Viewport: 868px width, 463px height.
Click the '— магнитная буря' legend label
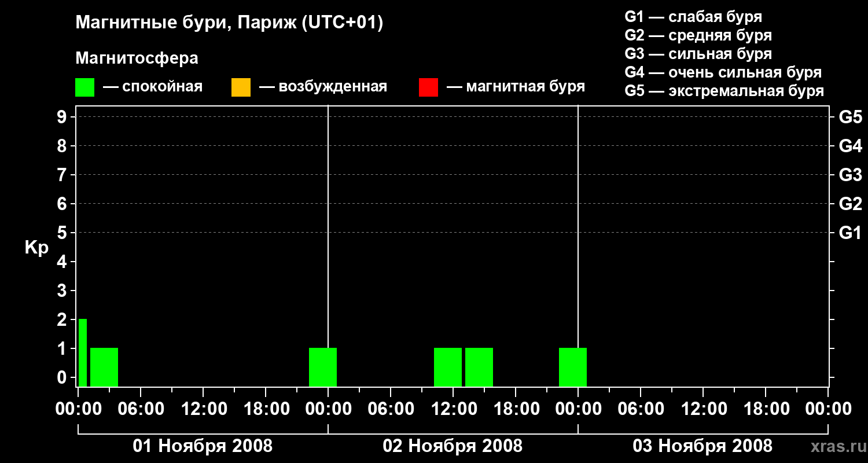click(x=516, y=87)
